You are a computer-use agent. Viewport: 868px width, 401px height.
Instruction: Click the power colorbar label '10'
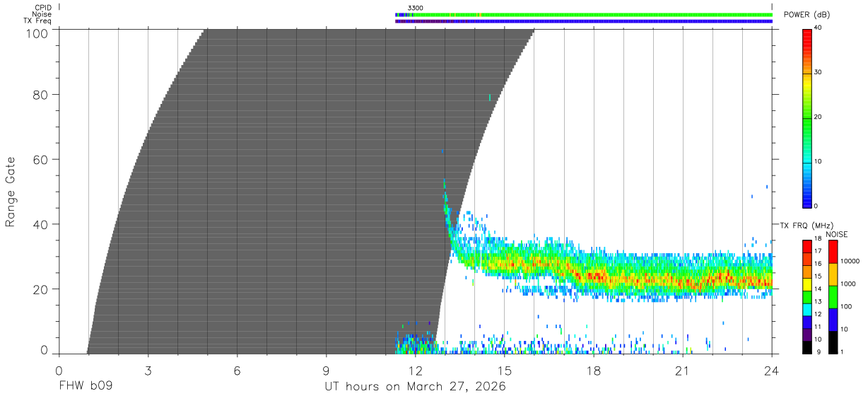pyautogui.click(x=818, y=161)
